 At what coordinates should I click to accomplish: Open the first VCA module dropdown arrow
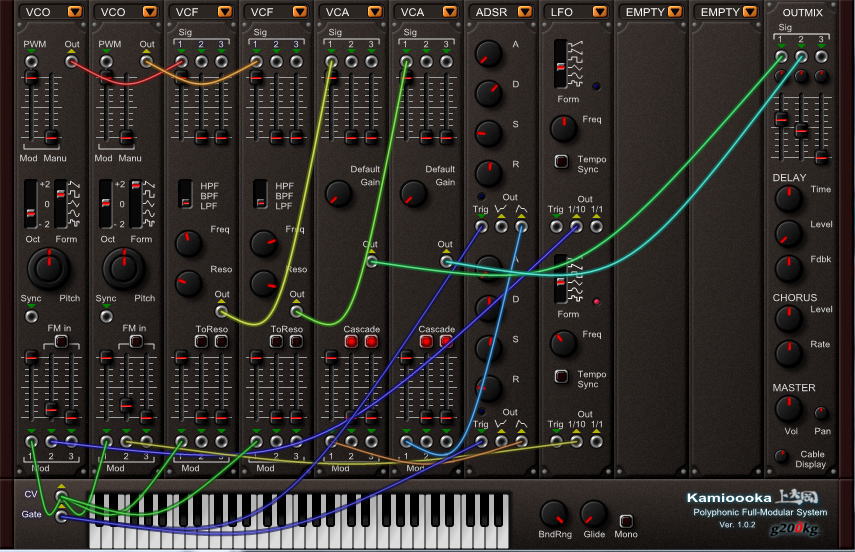pyautogui.click(x=375, y=11)
